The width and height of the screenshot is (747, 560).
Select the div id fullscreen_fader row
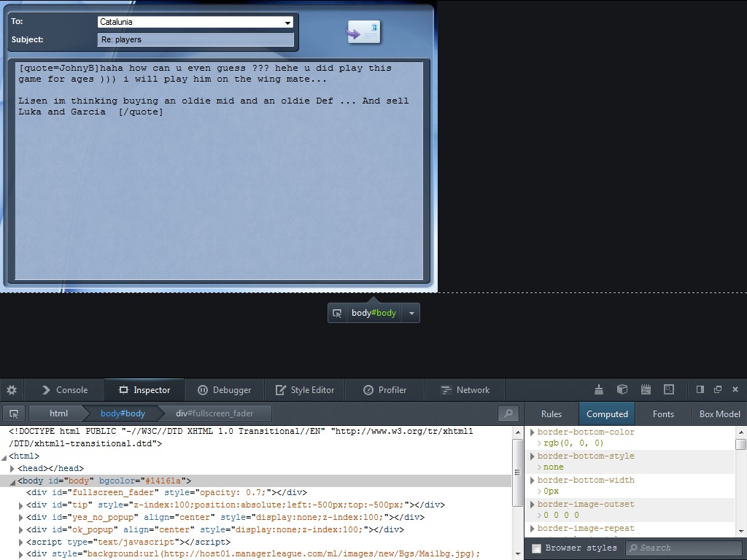[256, 493]
